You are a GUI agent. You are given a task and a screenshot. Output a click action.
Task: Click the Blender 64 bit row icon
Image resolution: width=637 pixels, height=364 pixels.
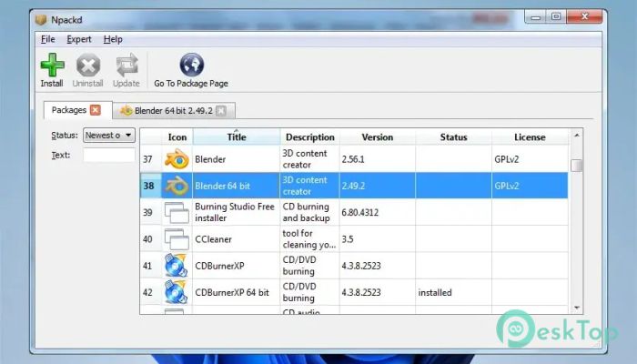point(177,186)
